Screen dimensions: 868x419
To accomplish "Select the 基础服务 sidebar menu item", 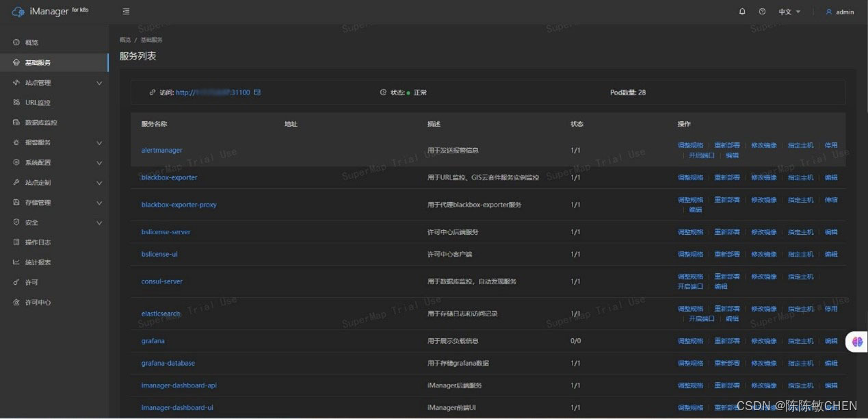I will pos(54,62).
